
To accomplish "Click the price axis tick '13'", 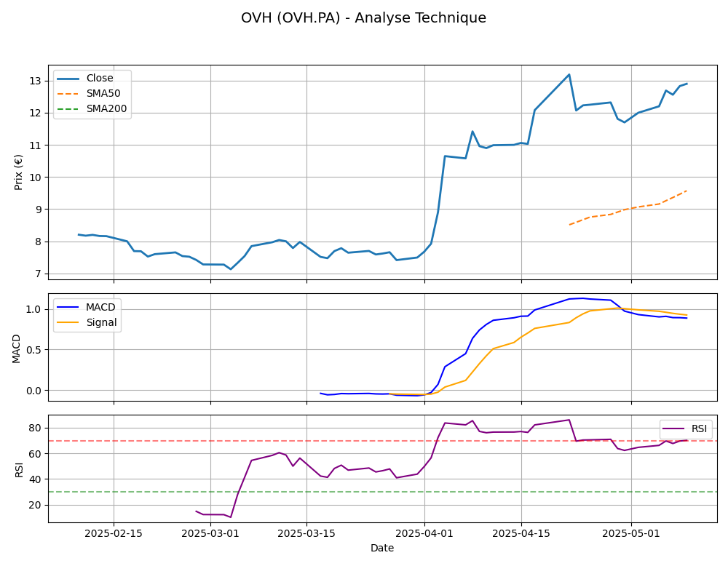I will point(35,81).
